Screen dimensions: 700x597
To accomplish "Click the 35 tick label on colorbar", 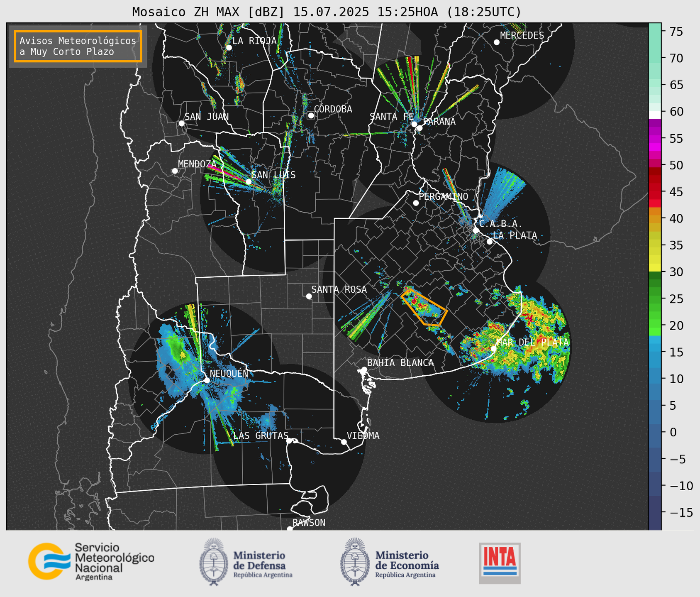I will coord(676,245).
